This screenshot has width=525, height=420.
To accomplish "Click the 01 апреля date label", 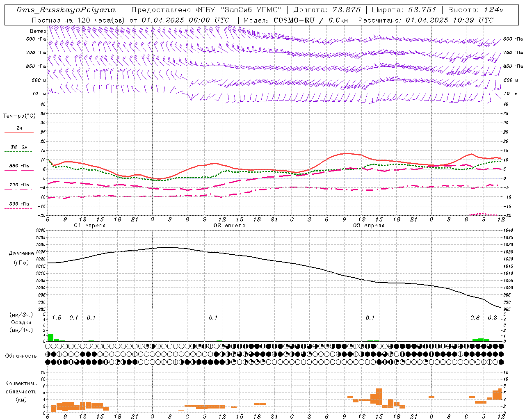I will 89,226.
